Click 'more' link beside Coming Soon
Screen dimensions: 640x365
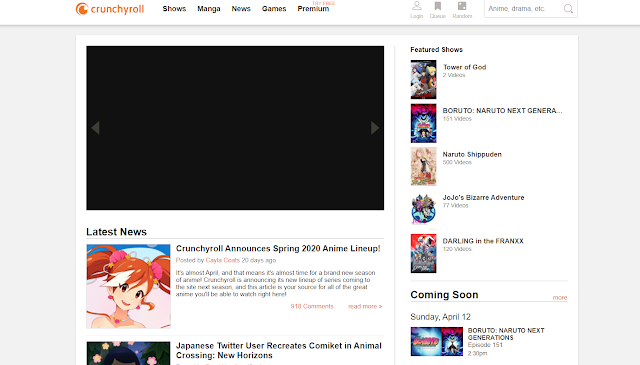click(560, 297)
